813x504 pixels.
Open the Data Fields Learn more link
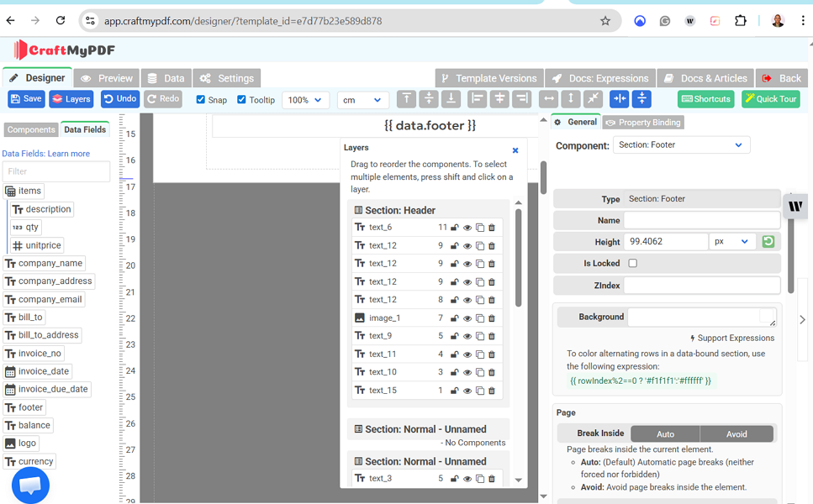point(69,154)
